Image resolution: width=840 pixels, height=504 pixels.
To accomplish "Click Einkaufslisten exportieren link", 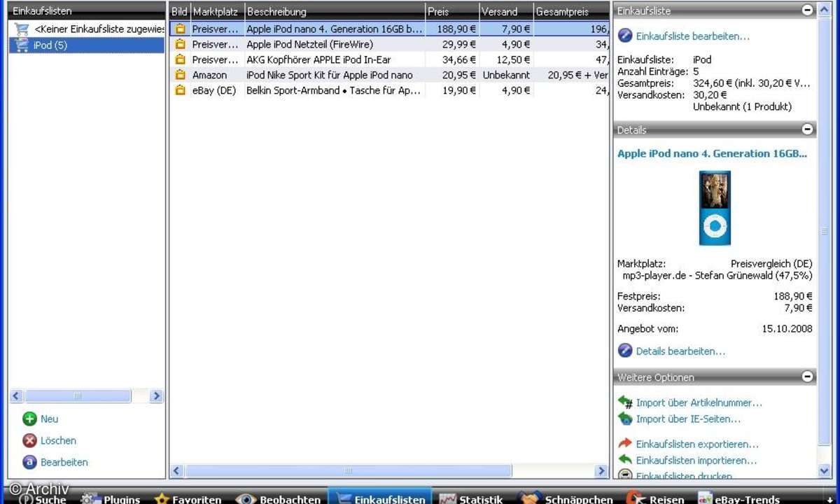I will [696, 444].
